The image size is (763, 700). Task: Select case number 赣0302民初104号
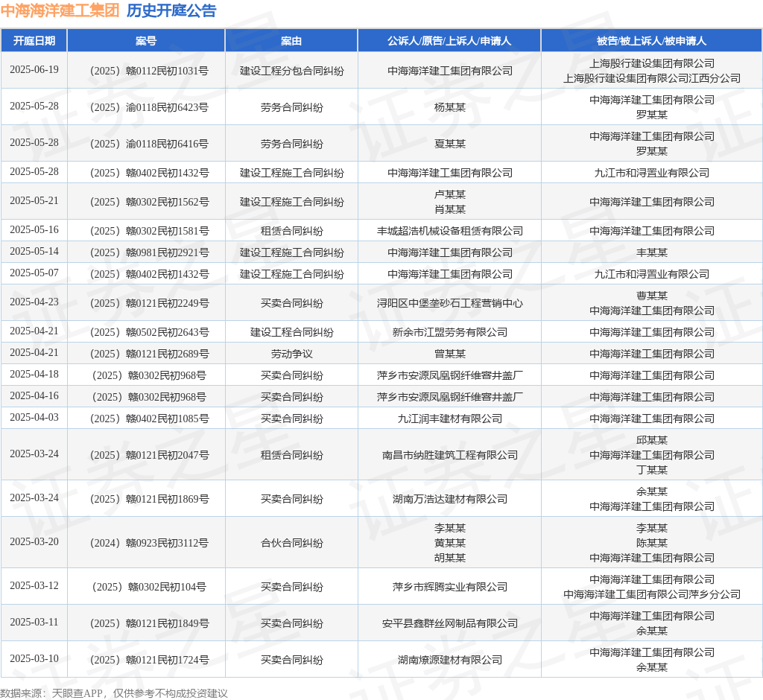click(149, 587)
